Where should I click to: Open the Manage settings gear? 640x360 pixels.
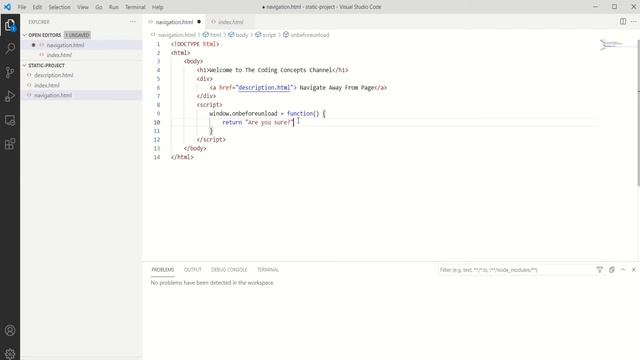pos(10,353)
